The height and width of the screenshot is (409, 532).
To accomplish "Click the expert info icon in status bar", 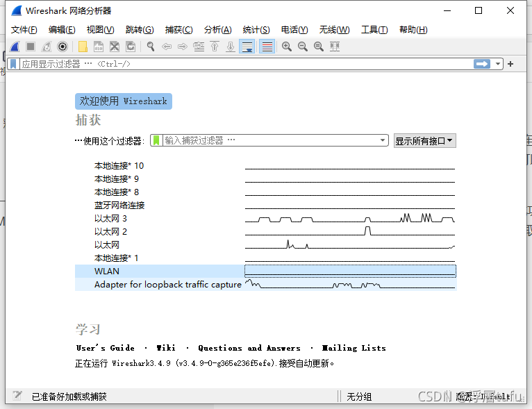I will tap(17, 396).
